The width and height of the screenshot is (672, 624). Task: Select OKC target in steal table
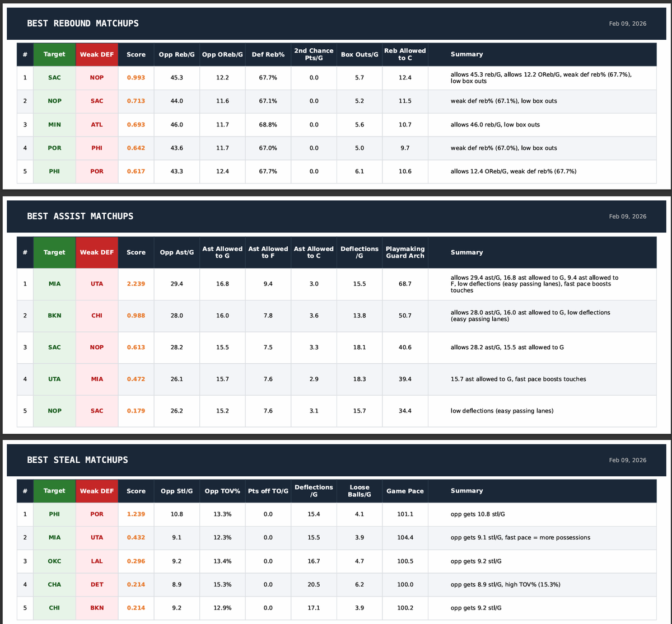54,561
